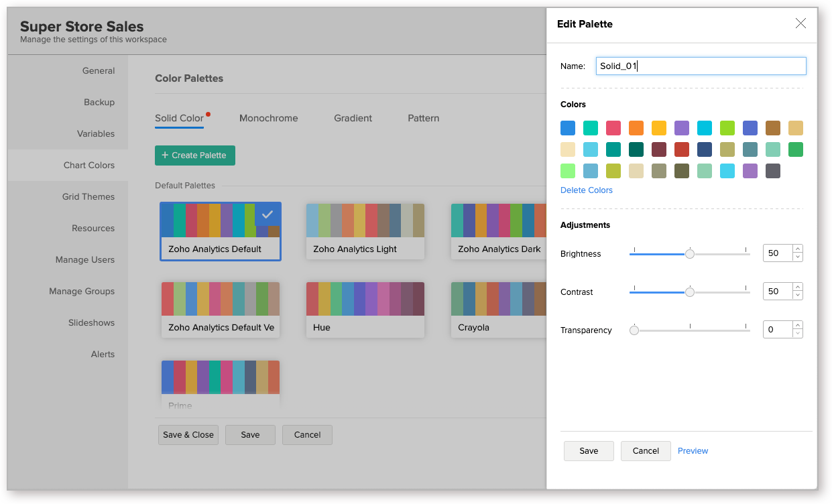Increase Brightness with the up stepper arrow

[797, 249]
